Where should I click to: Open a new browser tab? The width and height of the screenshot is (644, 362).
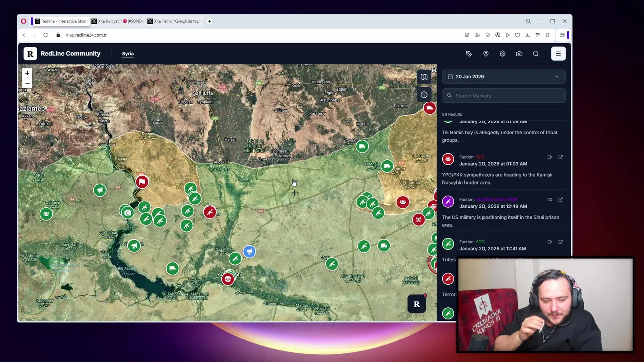pos(209,21)
